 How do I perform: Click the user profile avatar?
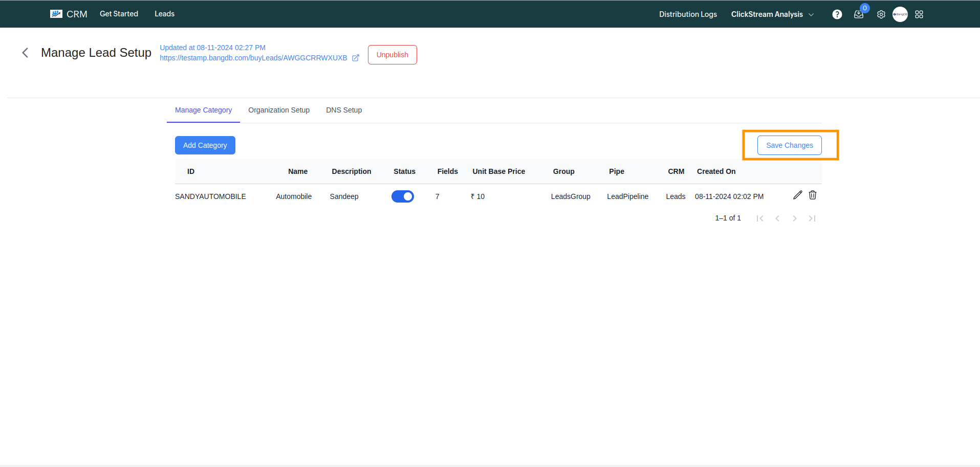(900, 14)
